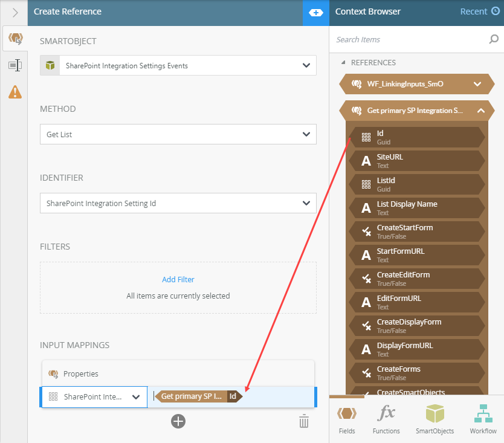The width and height of the screenshot is (504, 443).
Task: Switch to the Fields tab
Action: (x=347, y=419)
